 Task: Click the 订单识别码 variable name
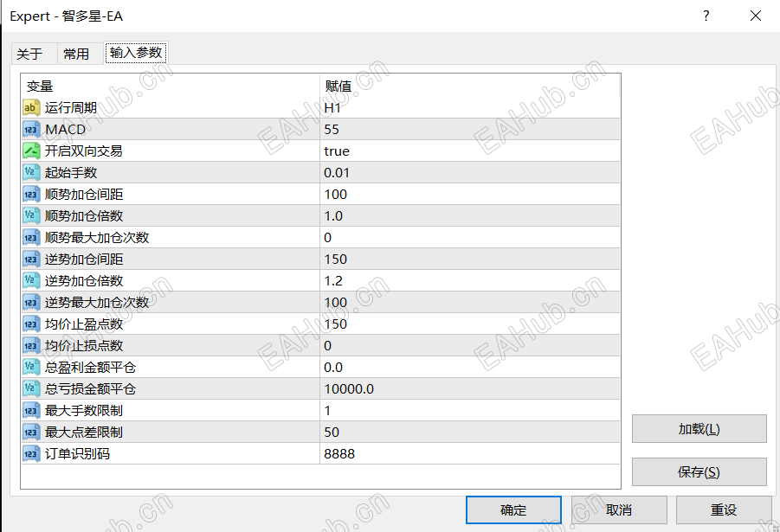[77, 453]
